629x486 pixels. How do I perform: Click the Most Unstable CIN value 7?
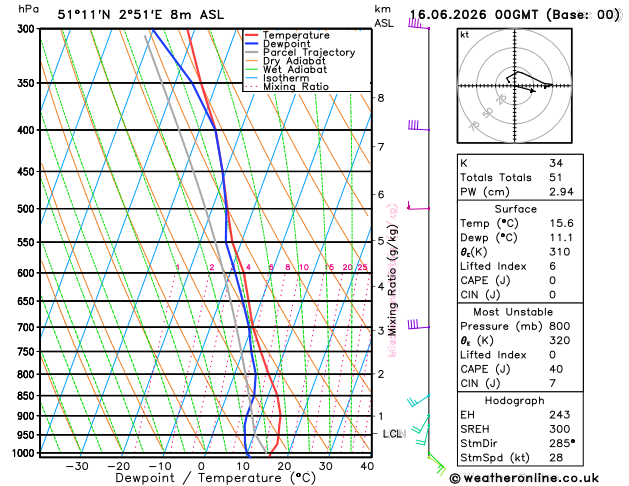tap(553, 384)
